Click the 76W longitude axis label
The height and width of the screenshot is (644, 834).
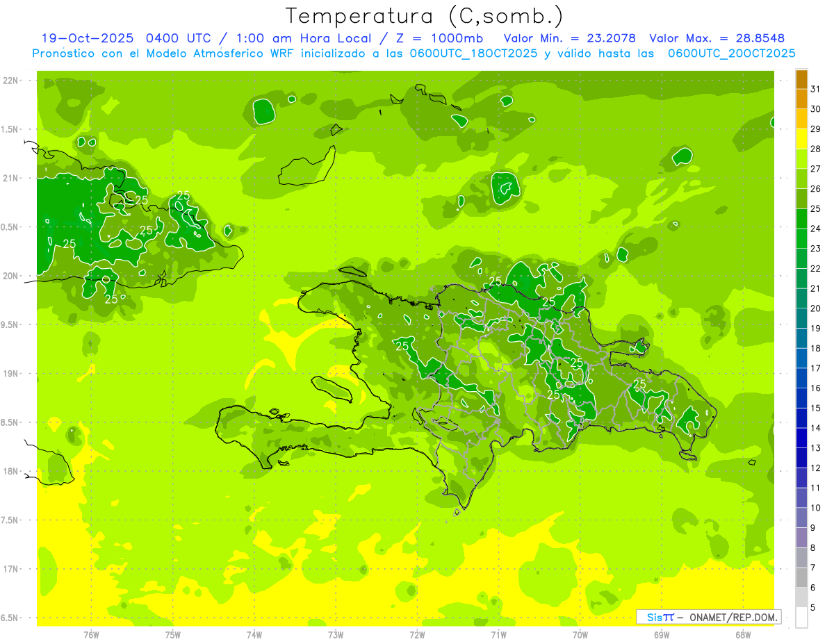[x=91, y=634]
